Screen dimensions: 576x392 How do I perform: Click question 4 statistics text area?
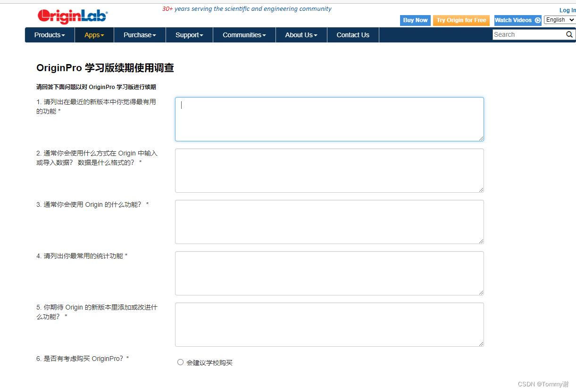329,273
